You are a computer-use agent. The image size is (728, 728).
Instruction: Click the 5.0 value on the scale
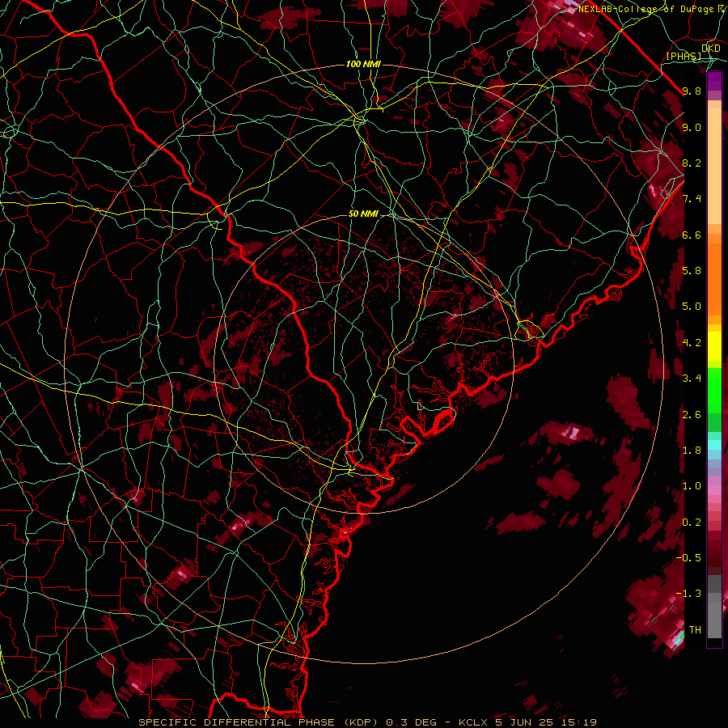point(692,307)
